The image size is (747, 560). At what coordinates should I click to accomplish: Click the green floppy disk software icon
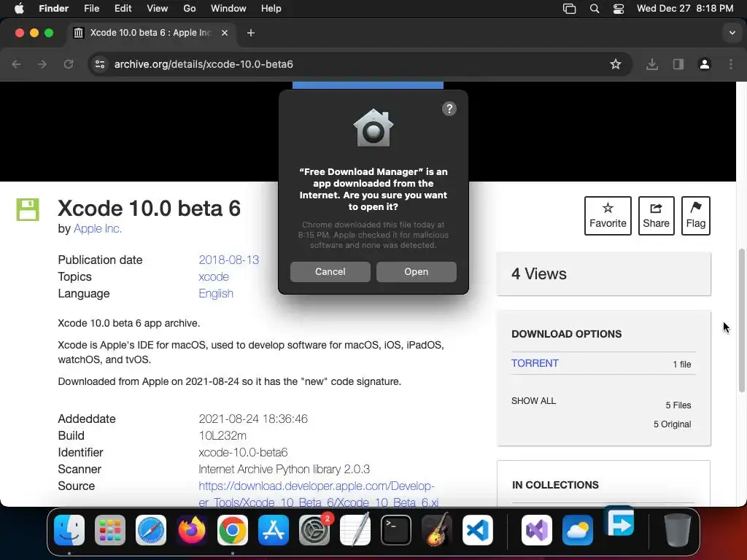(28, 209)
